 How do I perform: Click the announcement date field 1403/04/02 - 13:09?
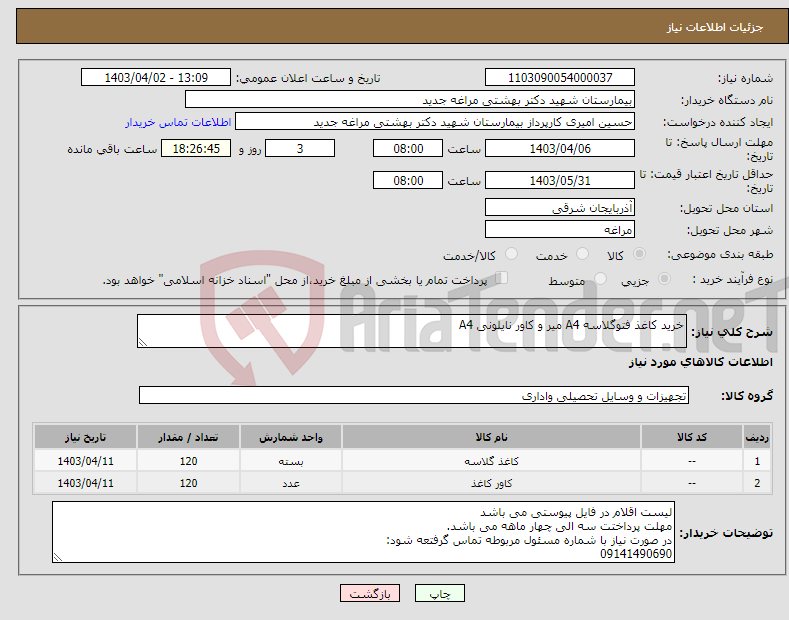click(x=155, y=78)
